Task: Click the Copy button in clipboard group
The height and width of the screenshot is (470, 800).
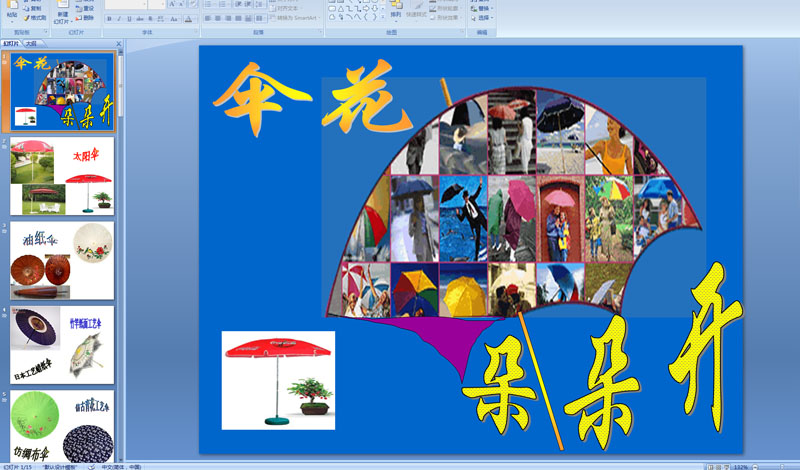Action: pos(35,8)
